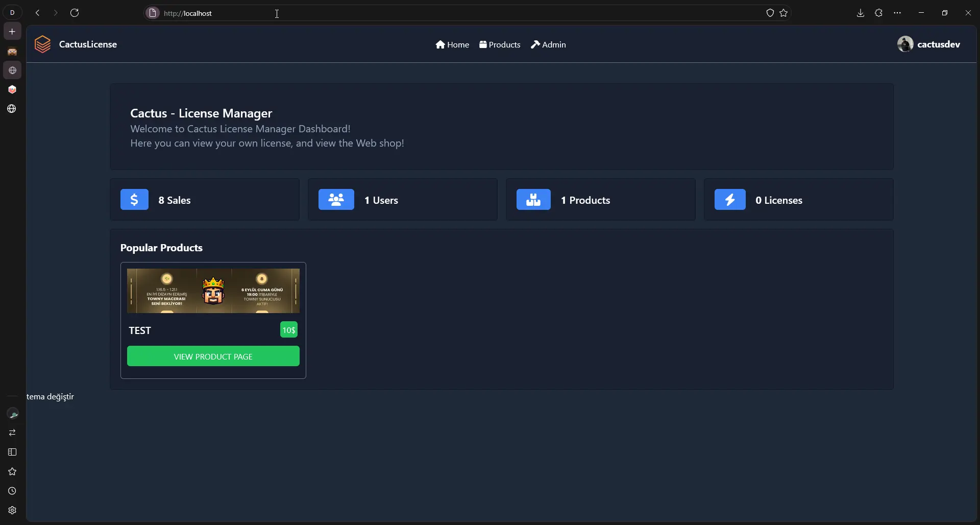Open Admin in the navigation bar

[548, 45]
